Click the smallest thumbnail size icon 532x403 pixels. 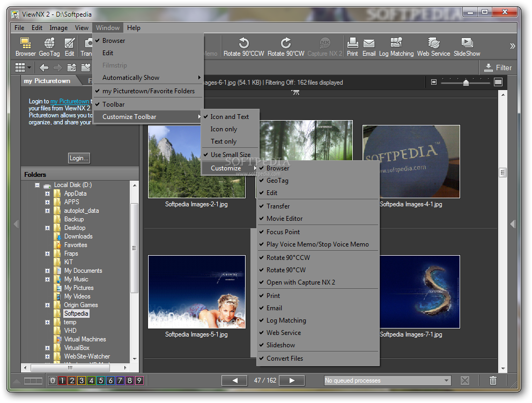434,82
